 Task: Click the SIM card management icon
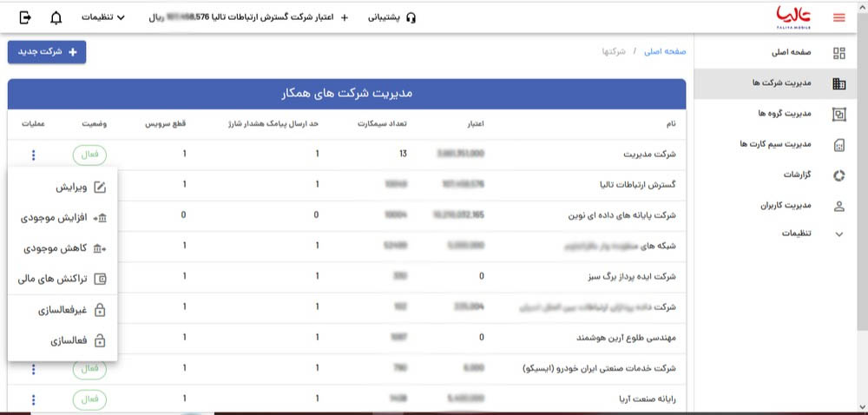pyautogui.click(x=838, y=144)
